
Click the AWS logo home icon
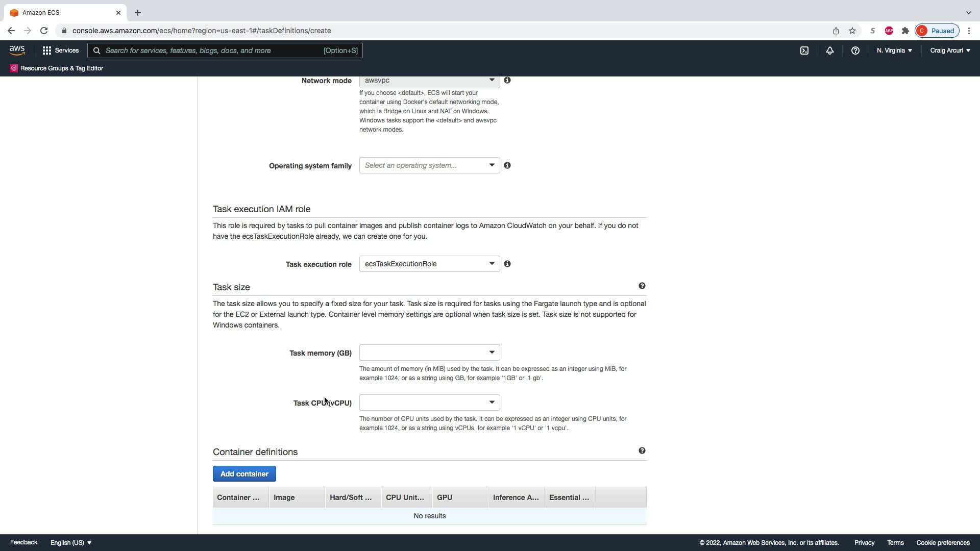click(x=17, y=51)
